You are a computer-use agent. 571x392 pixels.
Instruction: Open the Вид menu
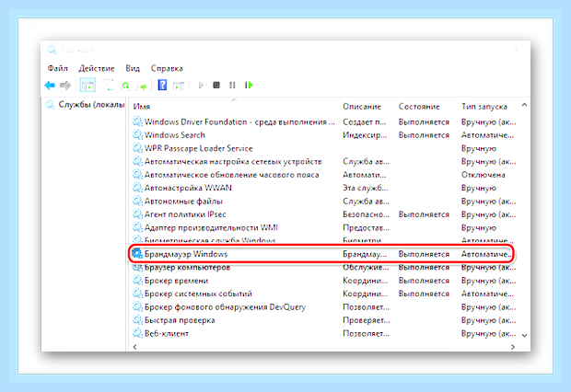tap(133, 68)
